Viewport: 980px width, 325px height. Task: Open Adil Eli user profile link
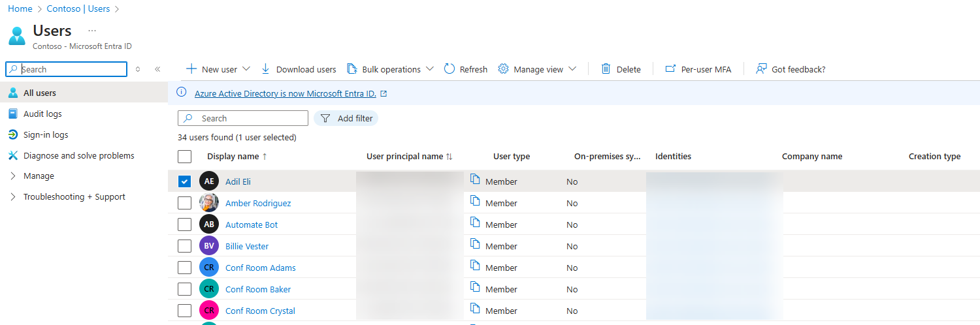[x=238, y=181]
